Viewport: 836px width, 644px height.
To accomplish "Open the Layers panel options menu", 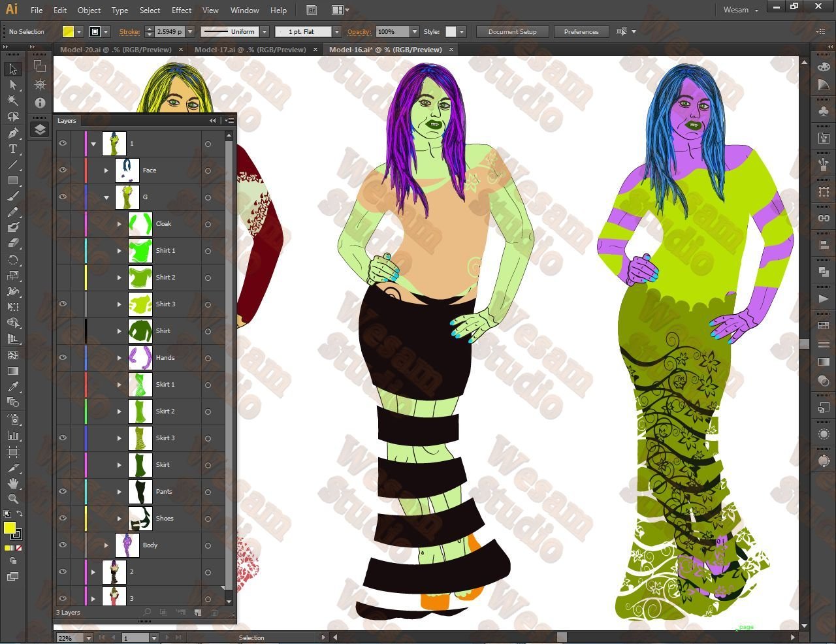I will point(229,121).
